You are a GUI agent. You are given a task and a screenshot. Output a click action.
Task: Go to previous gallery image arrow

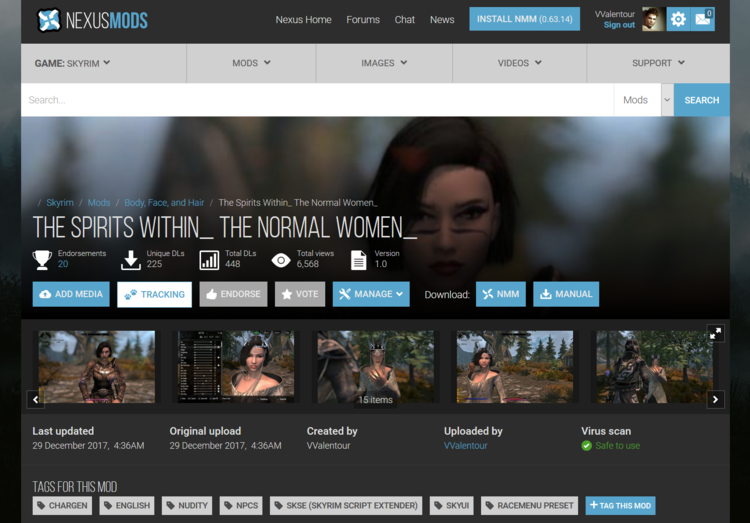[36, 399]
